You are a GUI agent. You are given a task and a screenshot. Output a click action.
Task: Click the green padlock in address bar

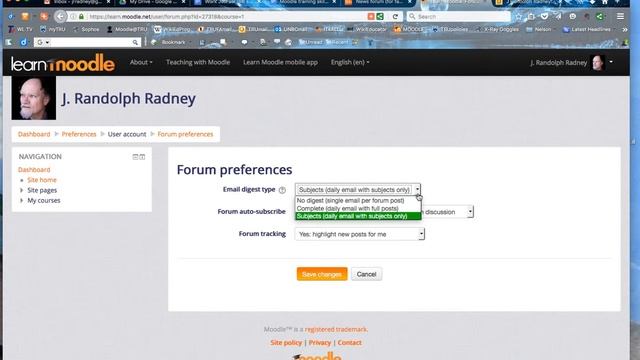[x=81, y=17]
